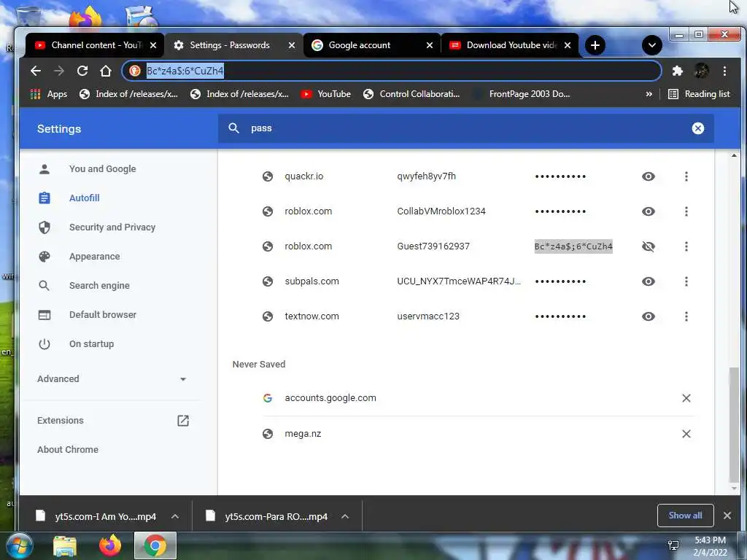Open Default browser settings

pos(102,315)
